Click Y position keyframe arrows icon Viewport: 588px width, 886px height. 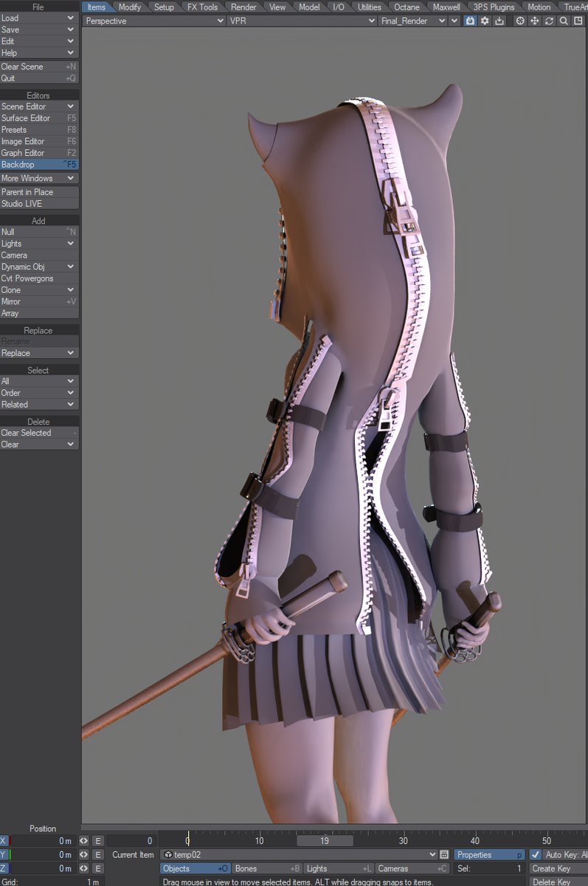(x=83, y=855)
